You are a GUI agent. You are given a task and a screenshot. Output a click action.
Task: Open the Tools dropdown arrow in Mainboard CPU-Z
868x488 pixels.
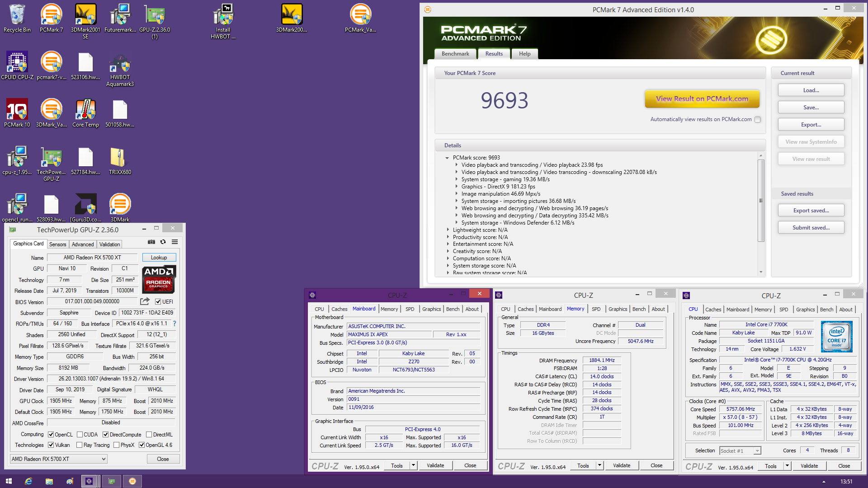point(413,465)
